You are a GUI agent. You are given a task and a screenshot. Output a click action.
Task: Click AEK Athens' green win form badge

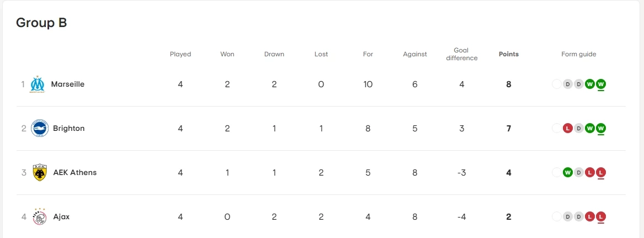coord(567,173)
